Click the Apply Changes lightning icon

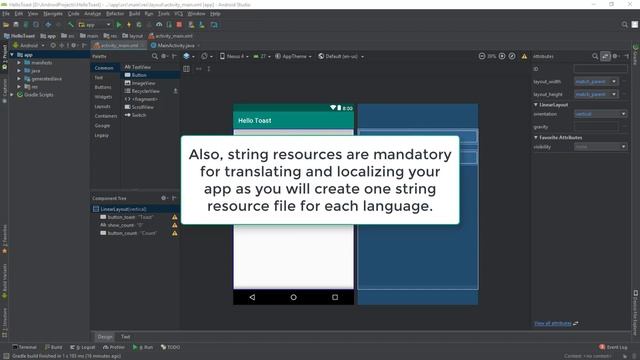[x=129, y=25]
